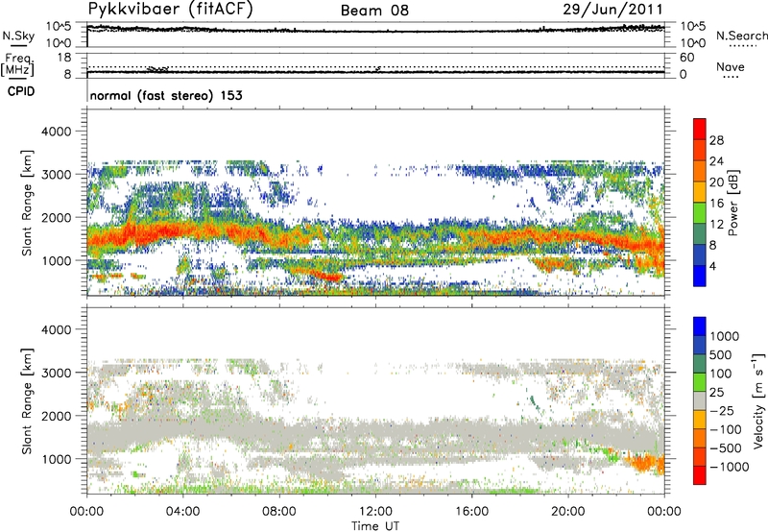768x532 pixels.
Task: Click the '18' frequency axis tick
Action: 64,58
